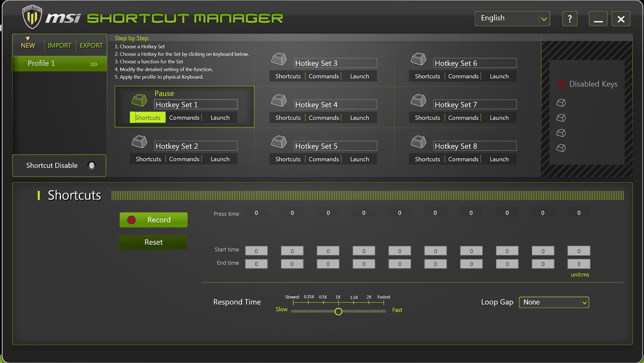Click the Reset button
Viewport: 644px width, 363px height.
(x=153, y=242)
